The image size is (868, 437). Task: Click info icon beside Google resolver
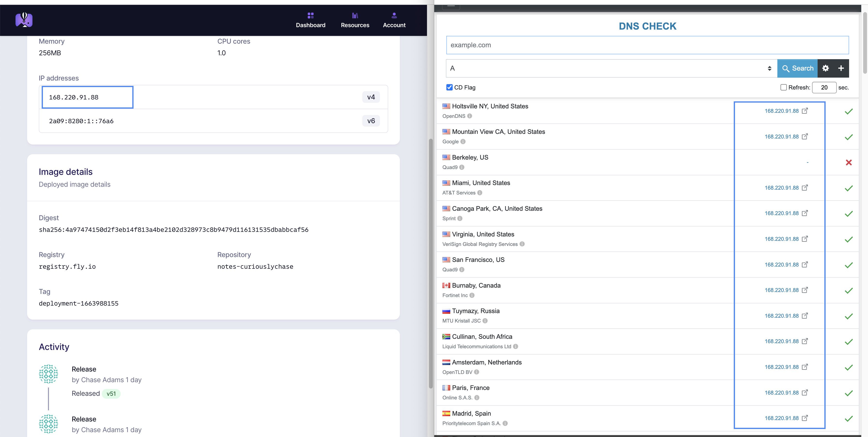[463, 142]
